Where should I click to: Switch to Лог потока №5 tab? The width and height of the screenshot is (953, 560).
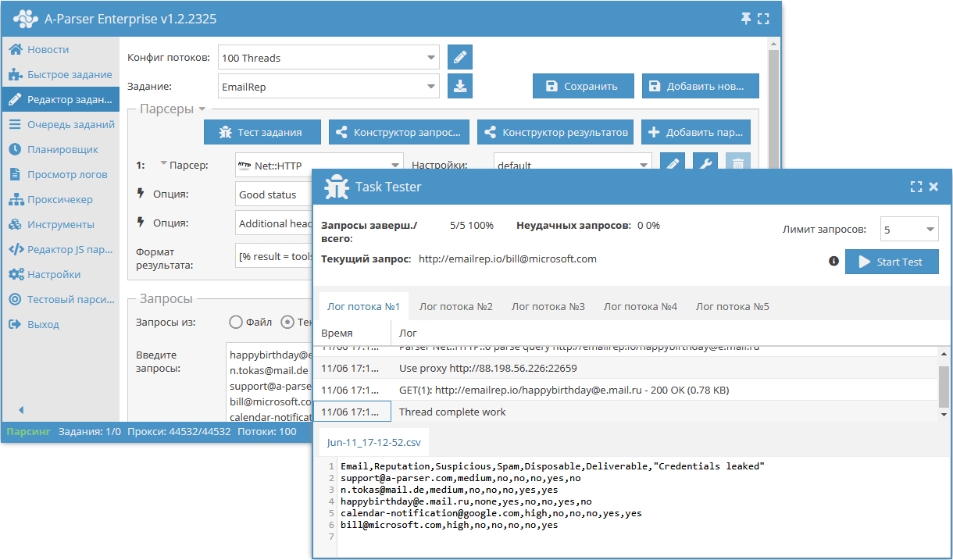tap(733, 306)
